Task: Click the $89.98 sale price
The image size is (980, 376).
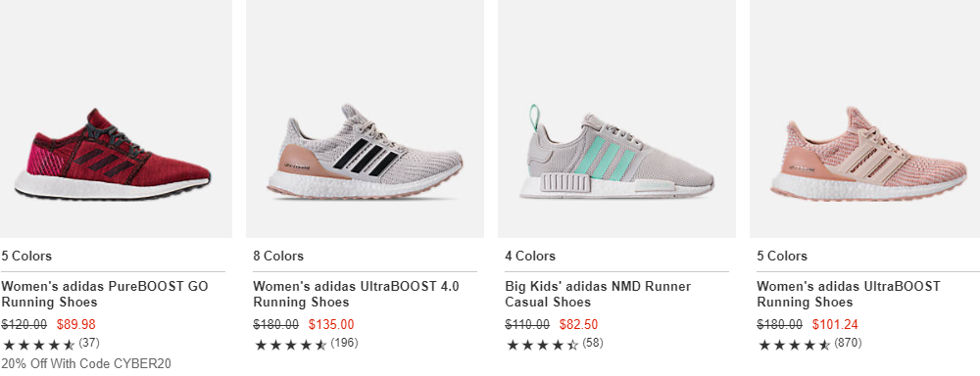Action: click(76, 325)
